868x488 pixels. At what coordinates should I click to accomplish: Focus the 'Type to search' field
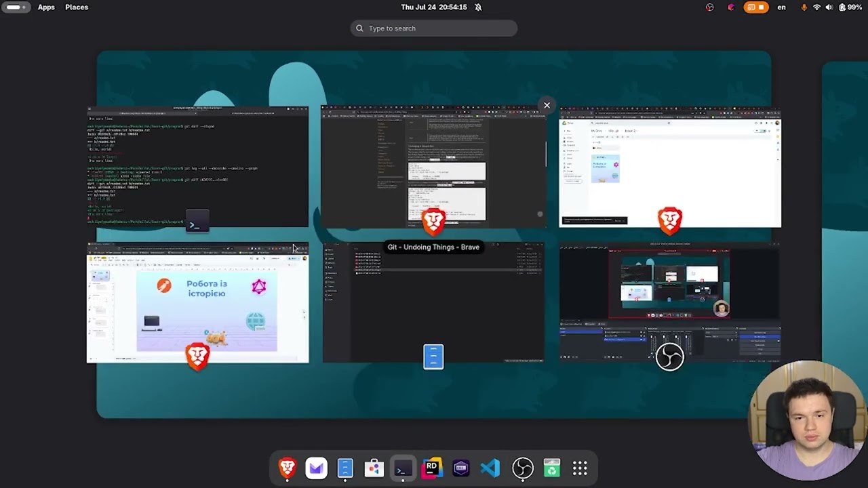[434, 28]
